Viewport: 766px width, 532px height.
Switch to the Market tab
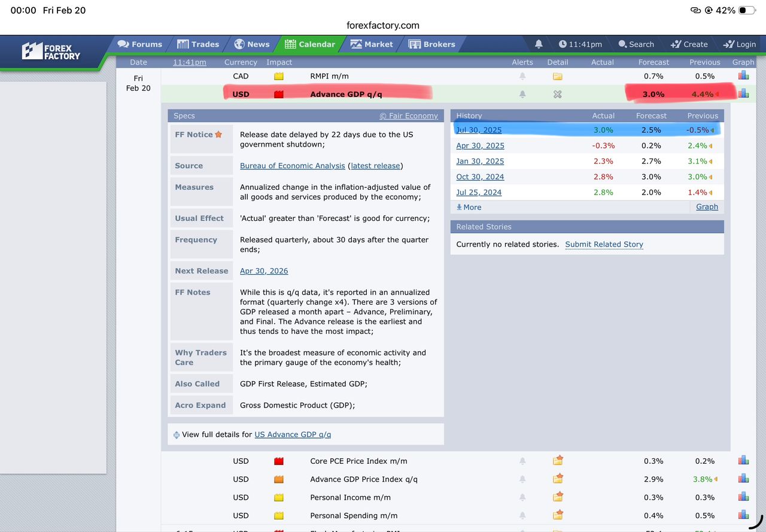(372, 44)
